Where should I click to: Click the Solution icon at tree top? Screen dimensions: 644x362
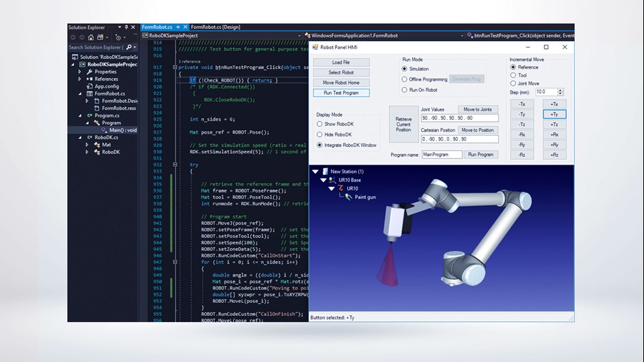pyautogui.click(x=75, y=57)
